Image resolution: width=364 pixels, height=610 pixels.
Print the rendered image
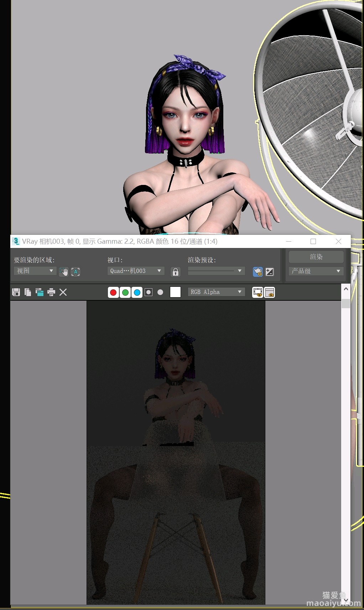point(51,292)
